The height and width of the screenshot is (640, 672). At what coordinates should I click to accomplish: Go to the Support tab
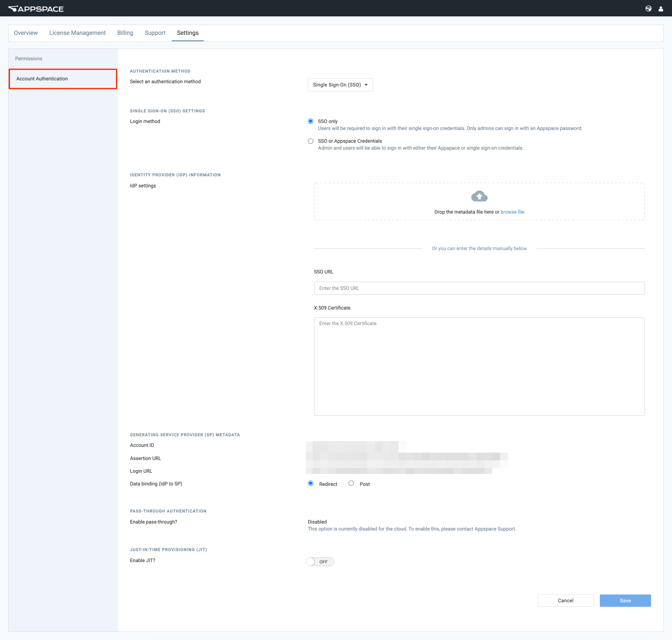[x=155, y=33]
